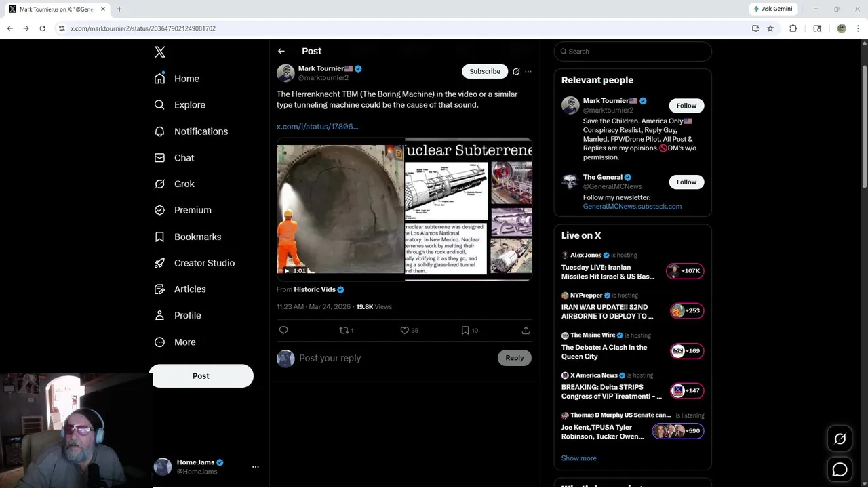Click the X logo icon
868x488 pixels.
click(160, 52)
